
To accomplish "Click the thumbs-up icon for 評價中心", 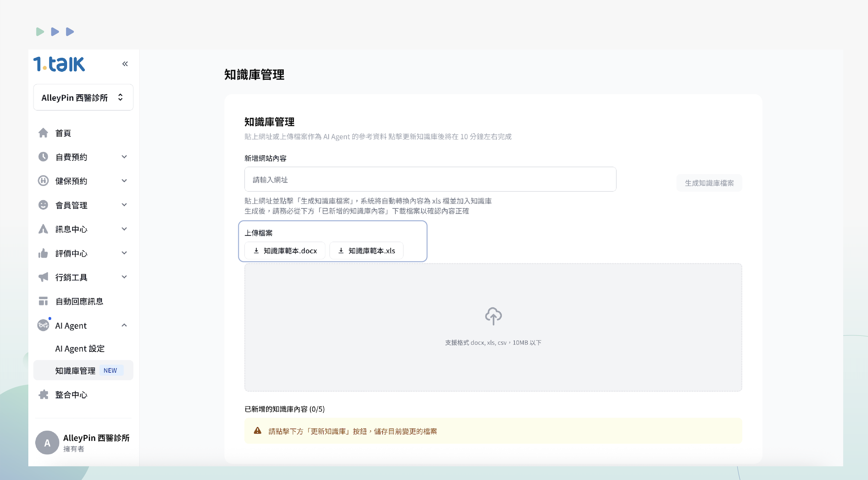I will tap(43, 253).
